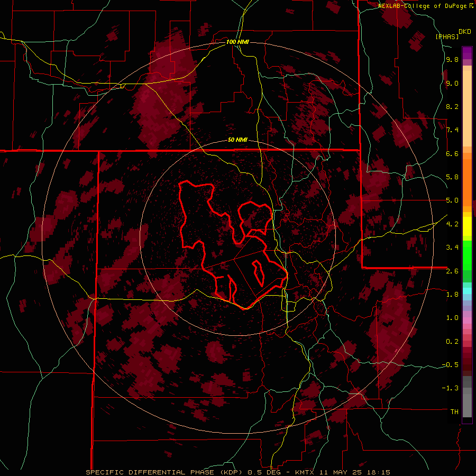Click the 5.0 value on the color scale
This screenshot has width=476, height=476.
click(452, 200)
